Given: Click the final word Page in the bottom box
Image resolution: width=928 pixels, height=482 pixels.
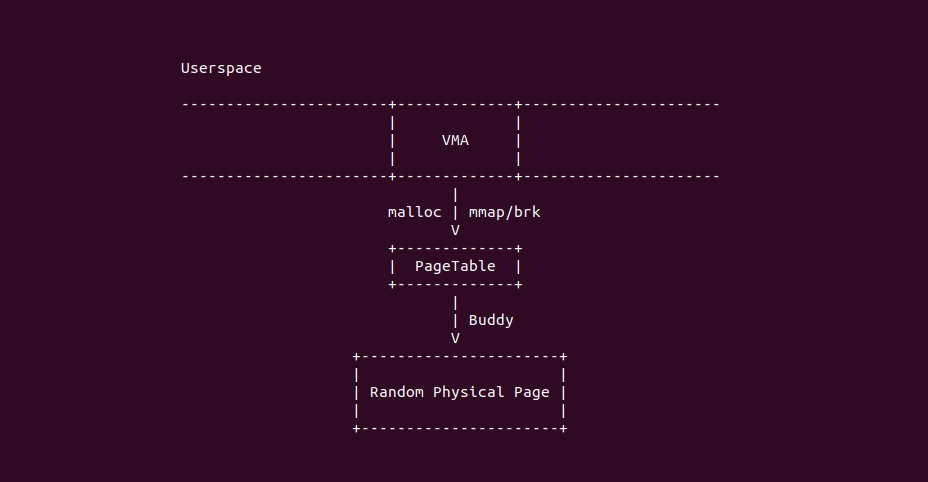Looking at the screenshot, I should tap(531, 392).
